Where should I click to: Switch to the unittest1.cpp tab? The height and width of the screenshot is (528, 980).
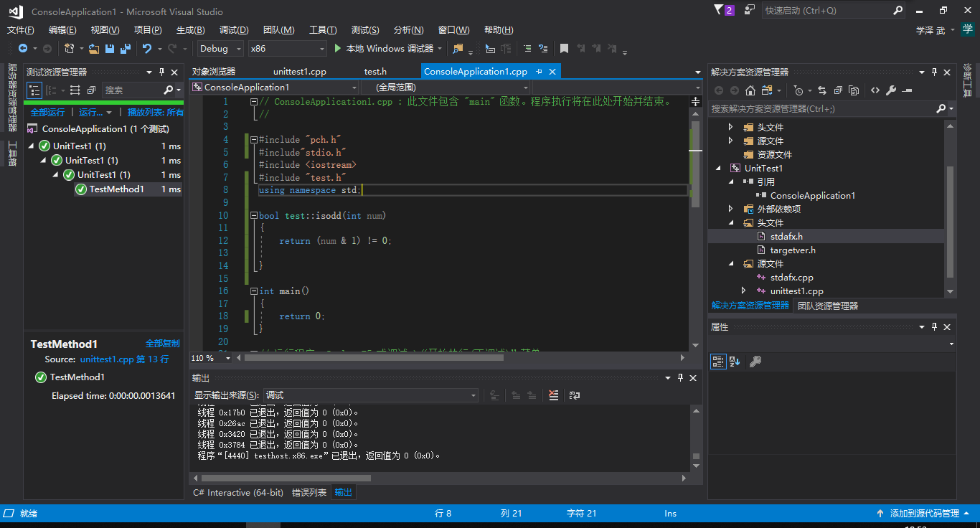(300, 72)
